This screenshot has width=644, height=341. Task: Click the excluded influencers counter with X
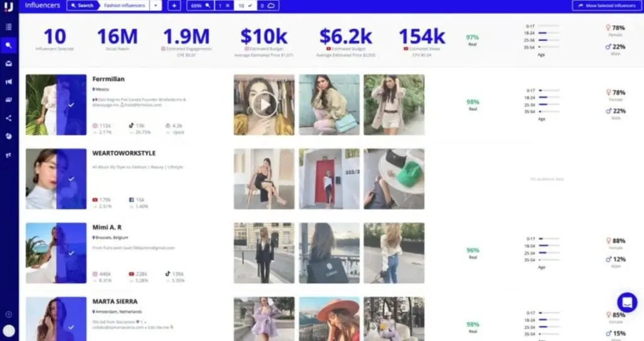[225, 6]
